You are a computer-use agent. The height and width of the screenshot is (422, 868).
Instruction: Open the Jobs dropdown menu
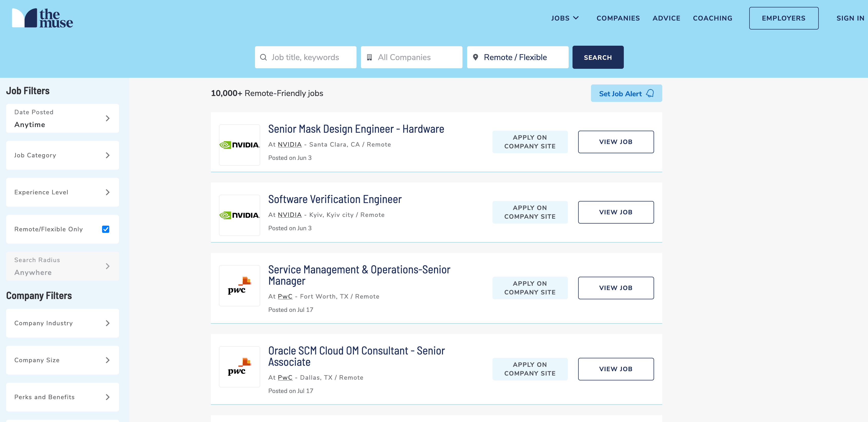[565, 18]
